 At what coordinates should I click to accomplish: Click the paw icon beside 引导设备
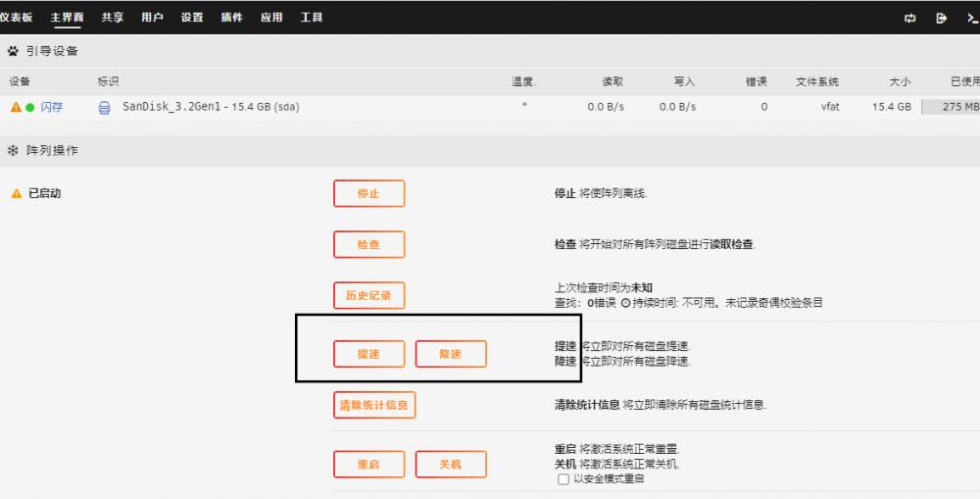pos(13,51)
